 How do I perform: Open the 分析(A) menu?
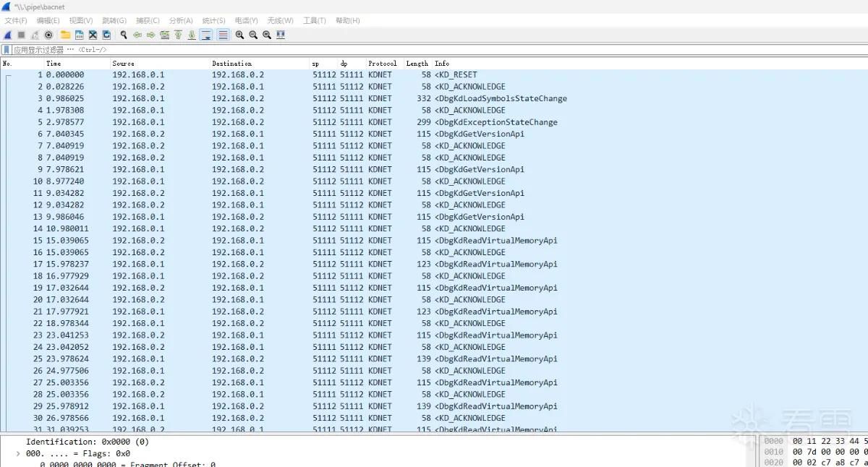tap(181, 20)
